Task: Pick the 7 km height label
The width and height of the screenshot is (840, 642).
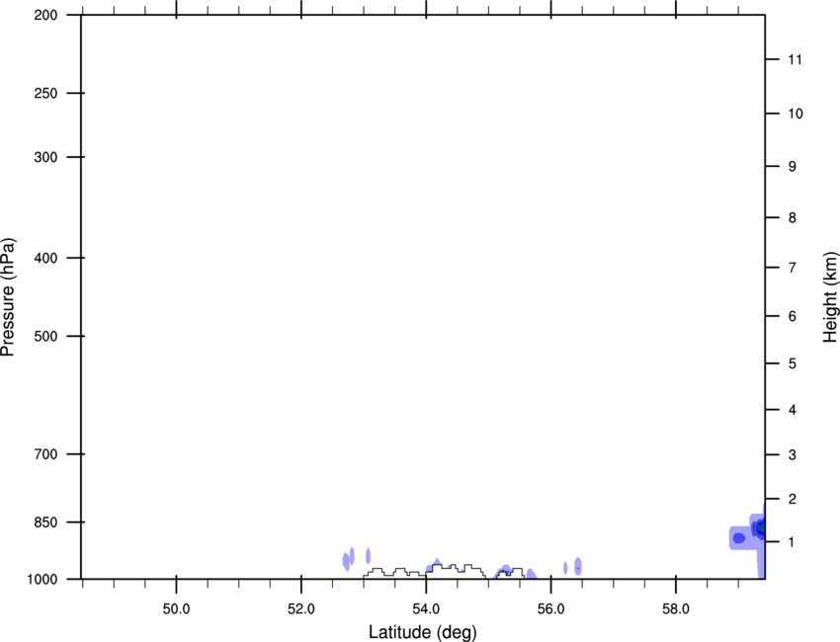Action: (792, 268)
